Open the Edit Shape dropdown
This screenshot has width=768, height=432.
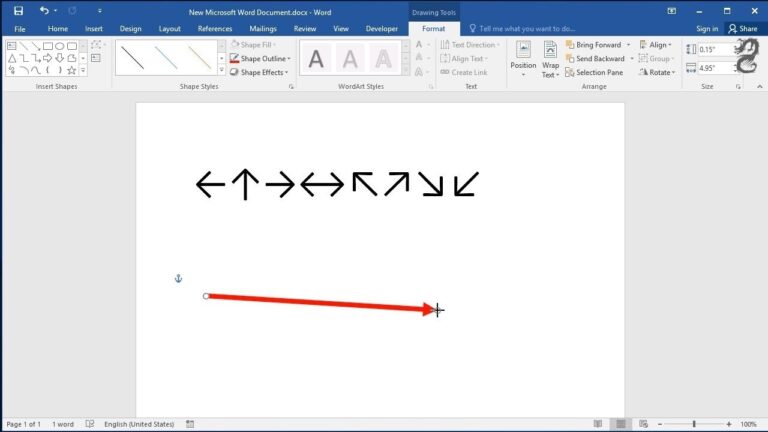[98, 45]
